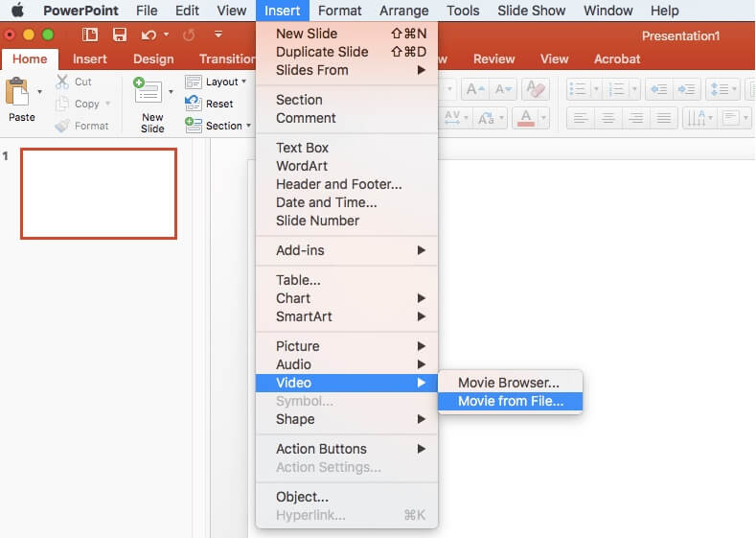
Task: Click the sidebar layout icon in title bar
Action: coord(90,35)
